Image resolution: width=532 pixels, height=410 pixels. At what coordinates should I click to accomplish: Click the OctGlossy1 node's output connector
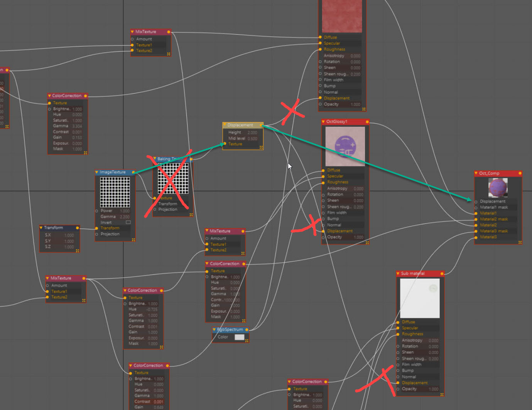[x=367, y=122]
